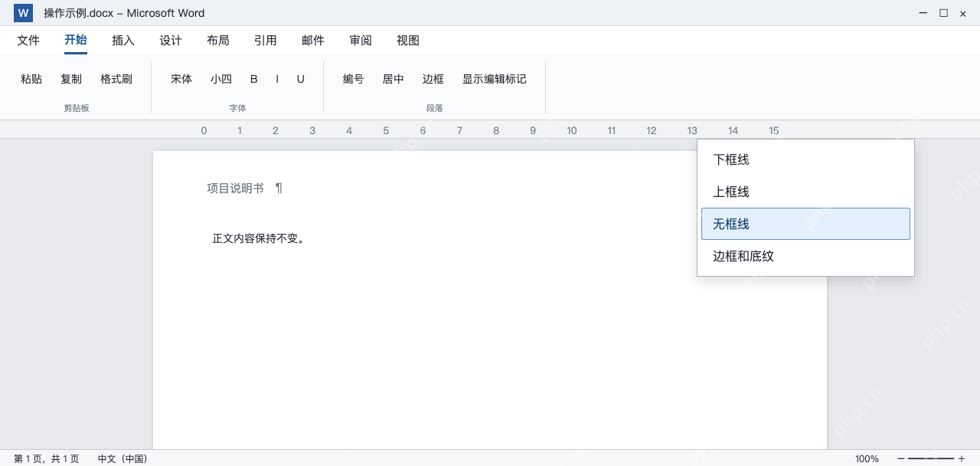This screenshot has width=980, height=466.
Task: Open the 文件 menu tab
Action: click(x=28, y=41)
